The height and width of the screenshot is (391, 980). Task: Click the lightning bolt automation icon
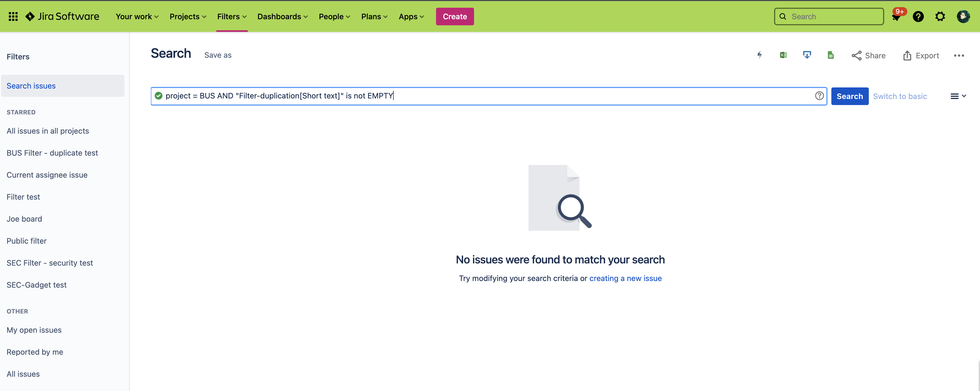[x=759, y=56]
